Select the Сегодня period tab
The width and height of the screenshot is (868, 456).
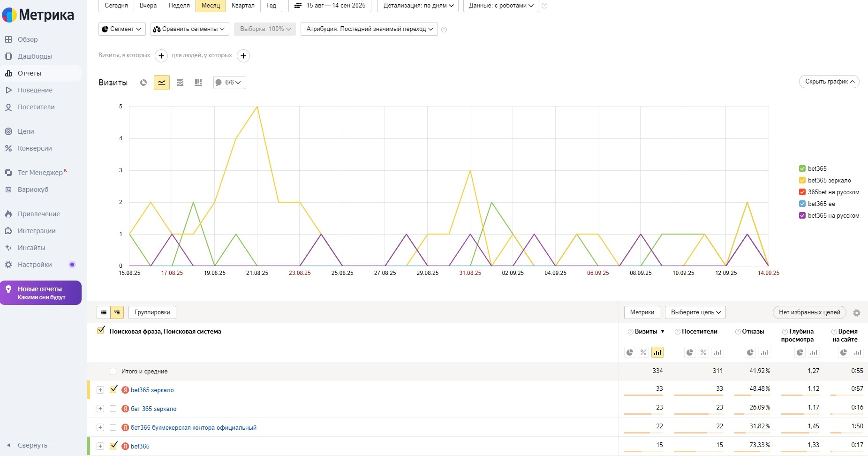pyautogui.click(x=116, y=6)
